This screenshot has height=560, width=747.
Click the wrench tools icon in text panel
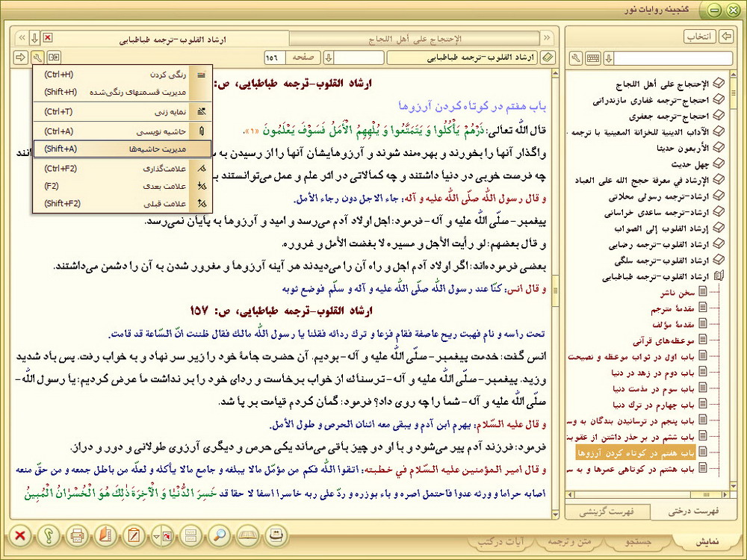click(37, 57)
